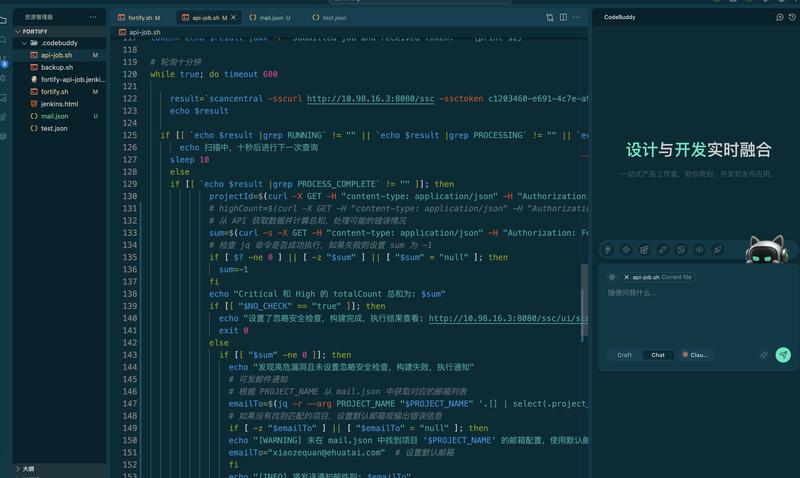Click the .codebuddy folder icon

(34, 43)
